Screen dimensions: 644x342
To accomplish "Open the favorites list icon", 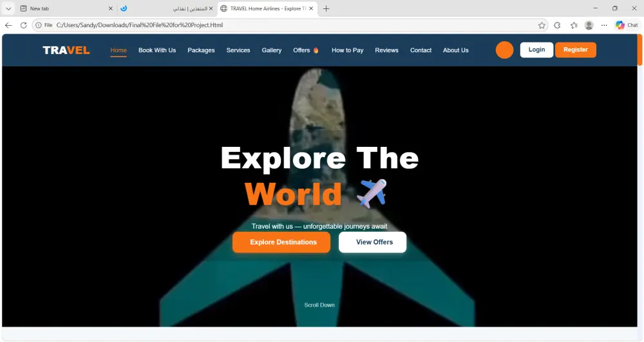I will click(574, 25).
